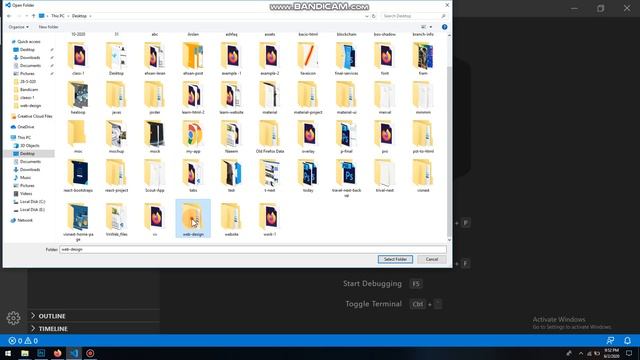The image size is (640, 360).
Task: Click the New folder button
Action: [48, 27]
